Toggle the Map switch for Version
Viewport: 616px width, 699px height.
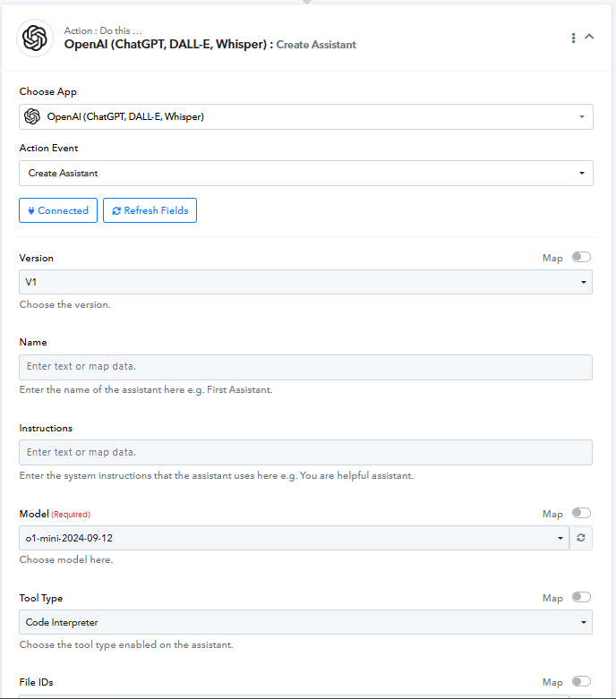click(581, 257)
